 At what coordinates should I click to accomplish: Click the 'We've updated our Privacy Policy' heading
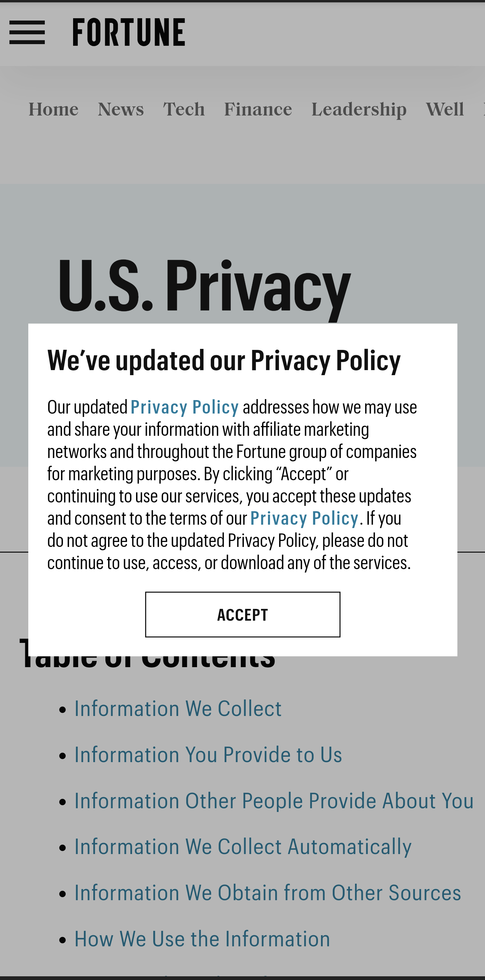pyautogui.click(x=224, y=360)
